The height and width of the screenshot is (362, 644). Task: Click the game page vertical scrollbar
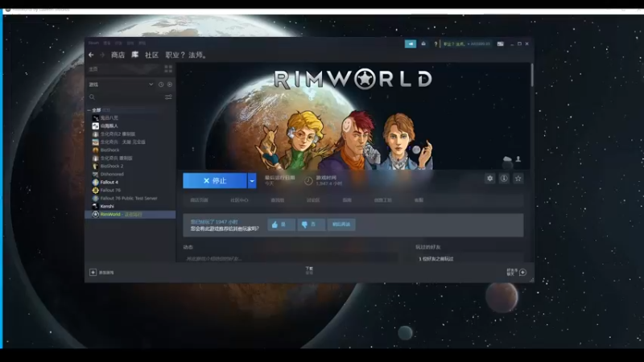point(532,75)
